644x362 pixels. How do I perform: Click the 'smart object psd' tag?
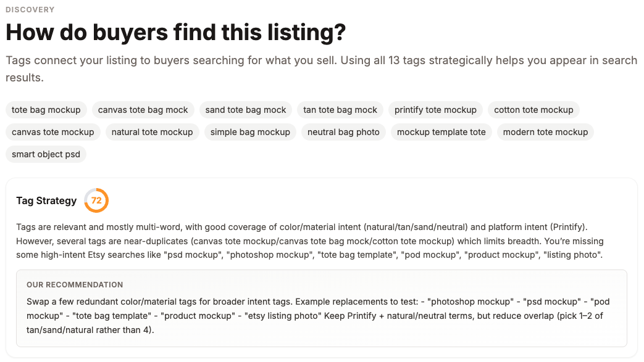(46, 154)
